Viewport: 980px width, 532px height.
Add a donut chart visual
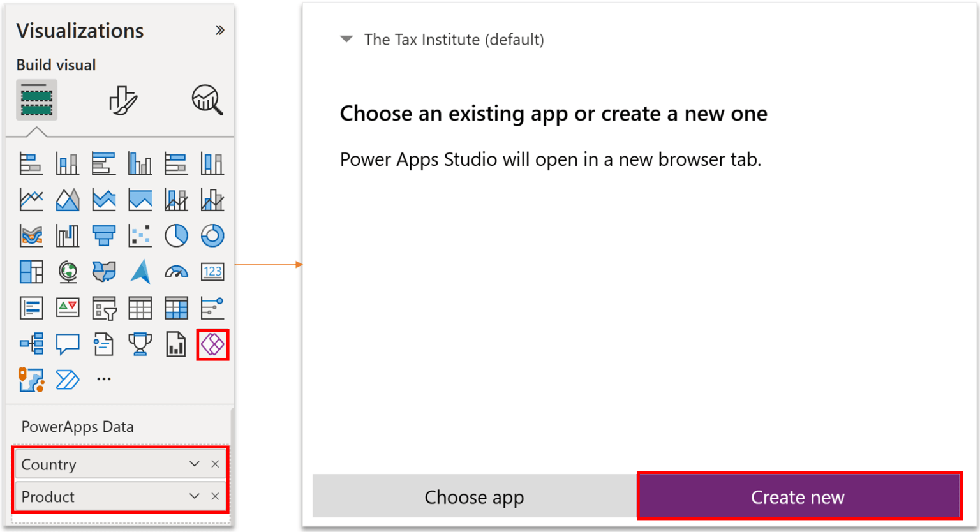[212, 235]
